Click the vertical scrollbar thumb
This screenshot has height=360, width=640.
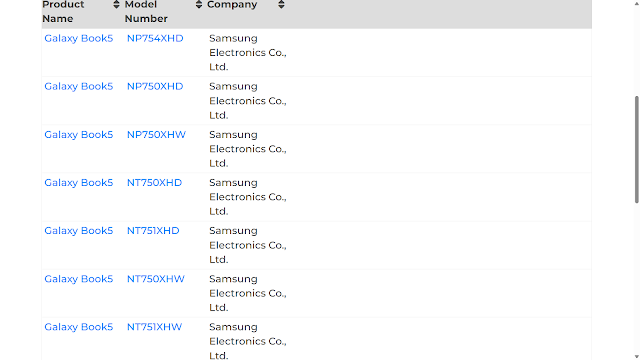click(x=637, y=149)
